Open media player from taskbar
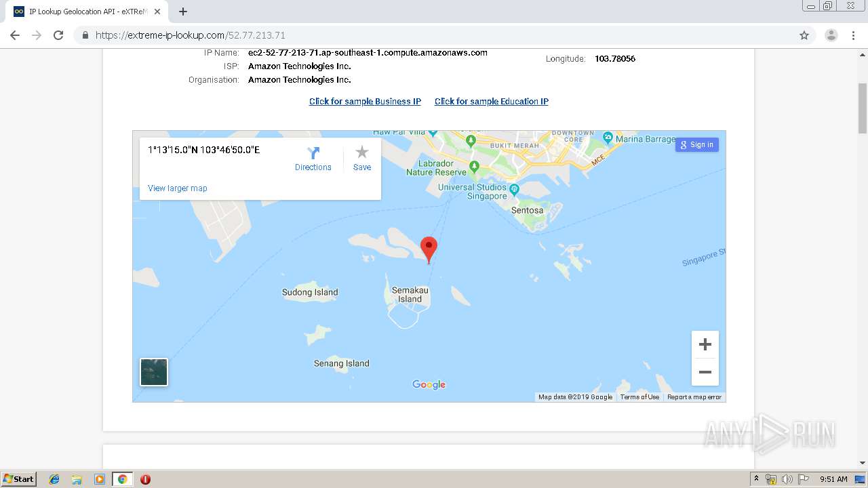The image size is (868, 488). pos(100,479)
